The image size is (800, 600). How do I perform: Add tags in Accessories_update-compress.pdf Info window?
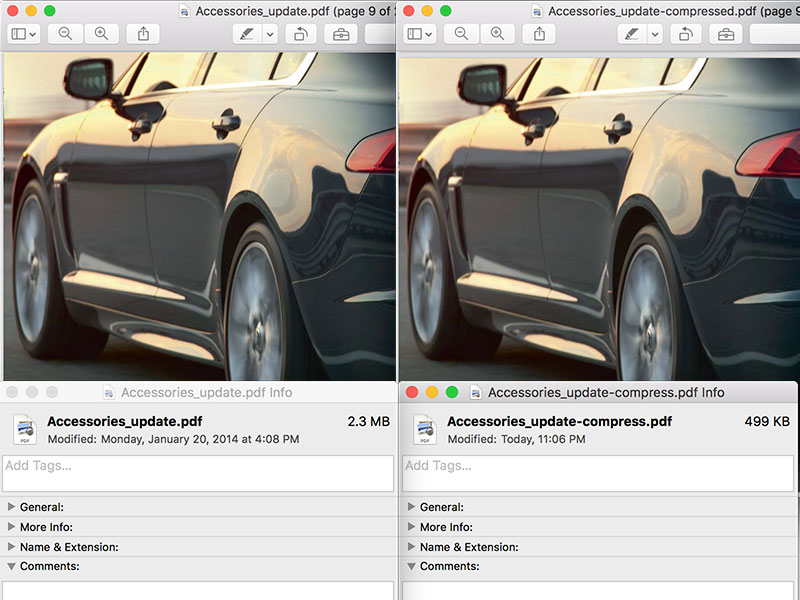tap(598, 473)
